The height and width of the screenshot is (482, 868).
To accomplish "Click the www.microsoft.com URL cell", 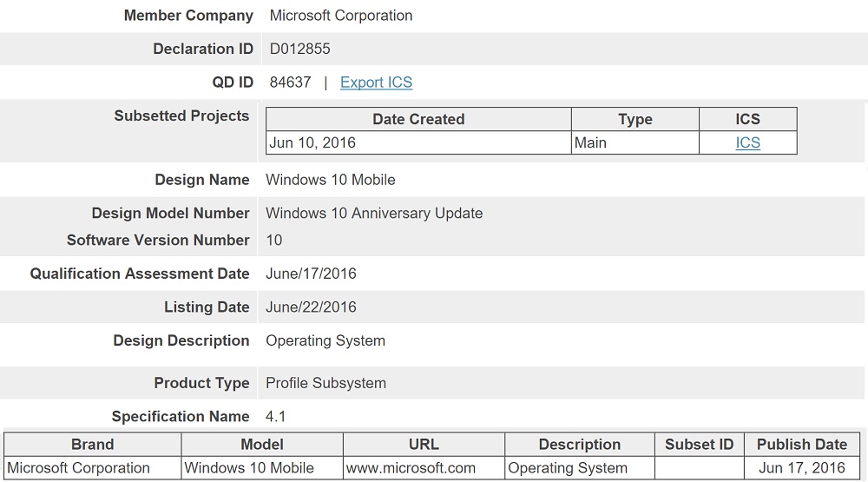I will pos(424,468).
